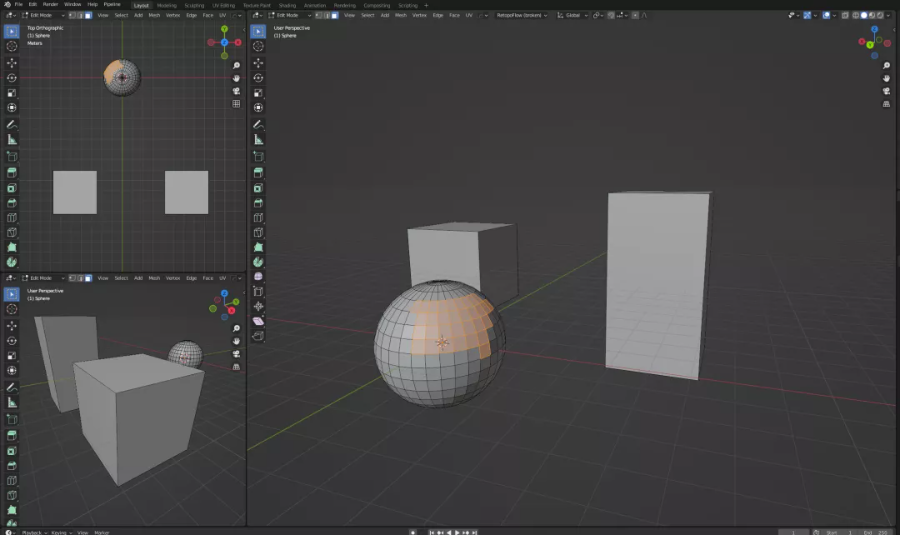Select the Measure tool in main viewport

(x=259, y=139)
